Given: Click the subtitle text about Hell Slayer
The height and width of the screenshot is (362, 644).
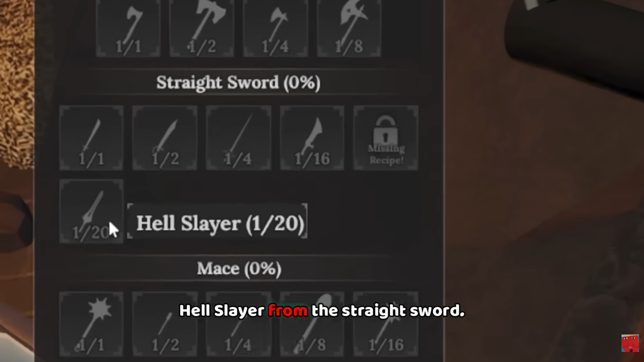Looking at the screenshot, I should 322,311.
